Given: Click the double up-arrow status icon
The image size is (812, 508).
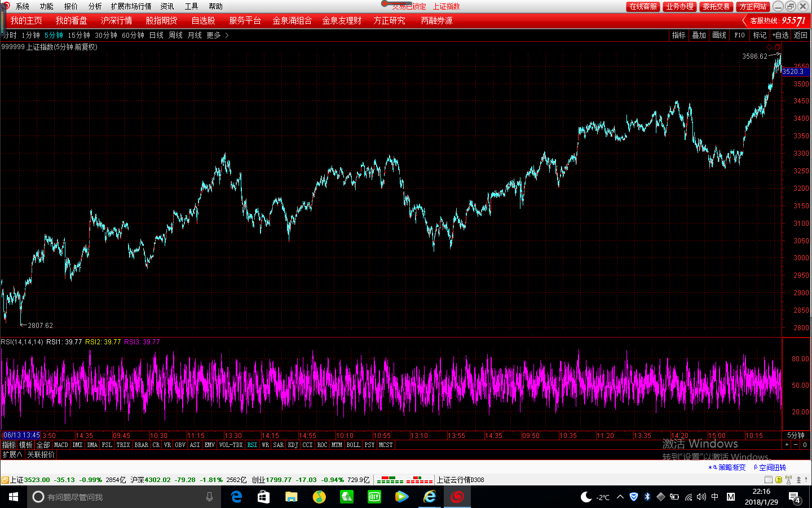Looking at the screenshot, I should (798, 480).
